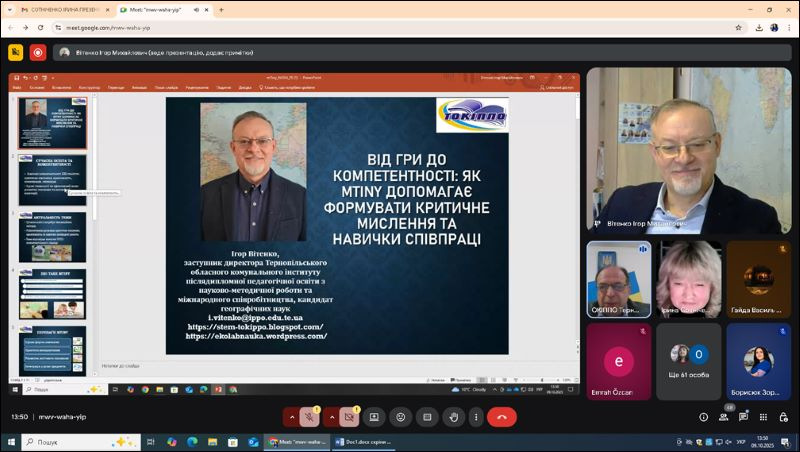Unmute the microphone
This screenshot has height=452, width=800.
(x=309, y=417)
